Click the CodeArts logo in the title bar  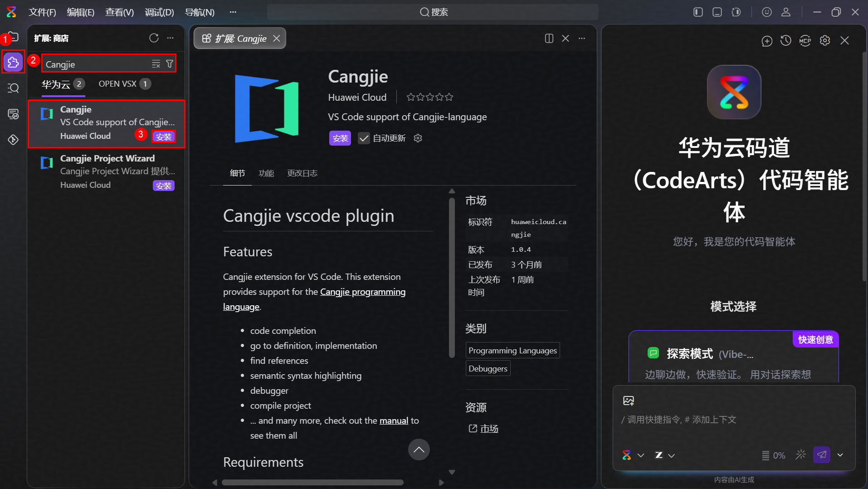[x=11, y=12]
